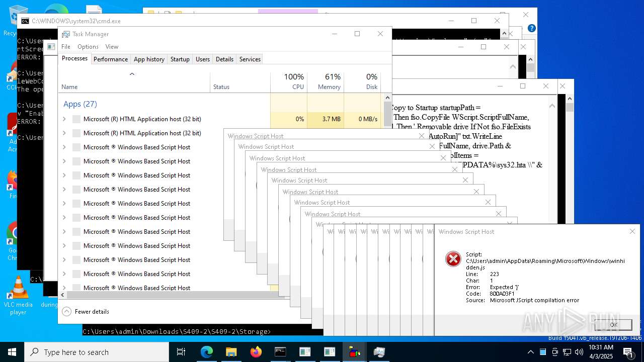Switch to the Services tab
The height and width of the screenshot is (362, 644).
[250, 59]
